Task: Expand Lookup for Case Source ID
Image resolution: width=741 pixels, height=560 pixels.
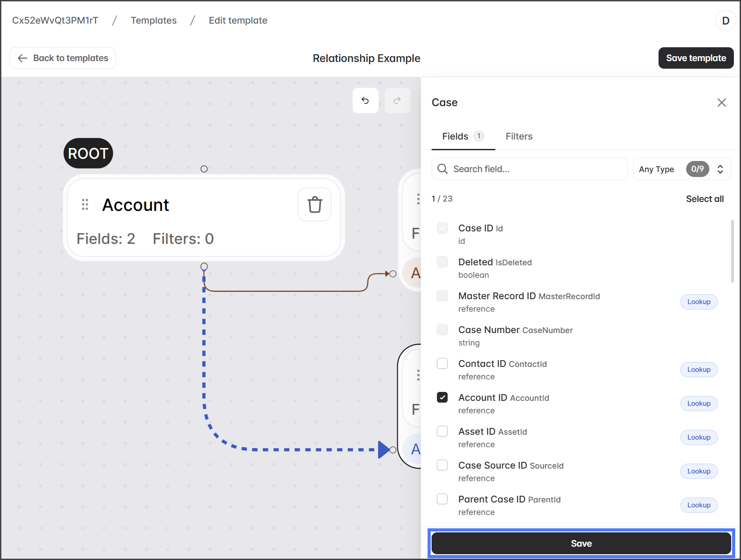Action: tap(698, 471)
